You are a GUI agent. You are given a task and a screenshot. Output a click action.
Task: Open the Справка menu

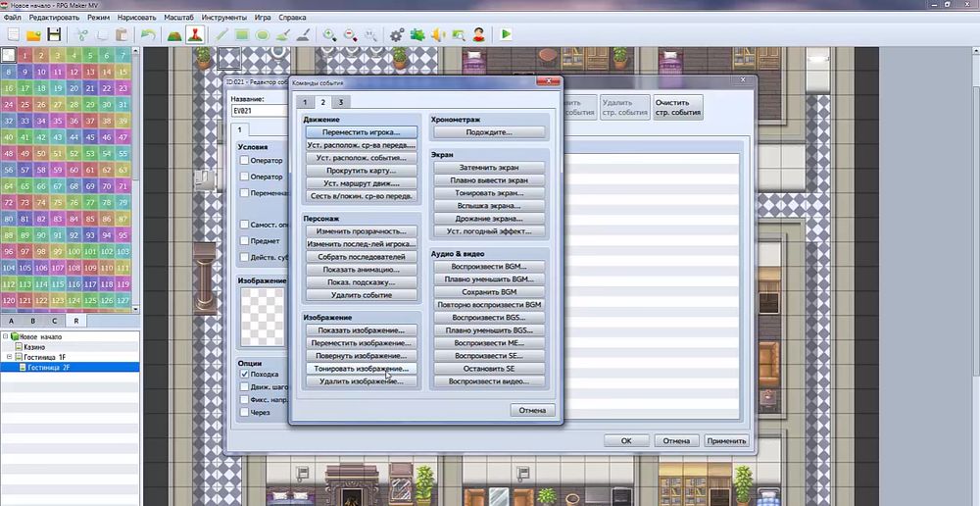tap(292, 17)
